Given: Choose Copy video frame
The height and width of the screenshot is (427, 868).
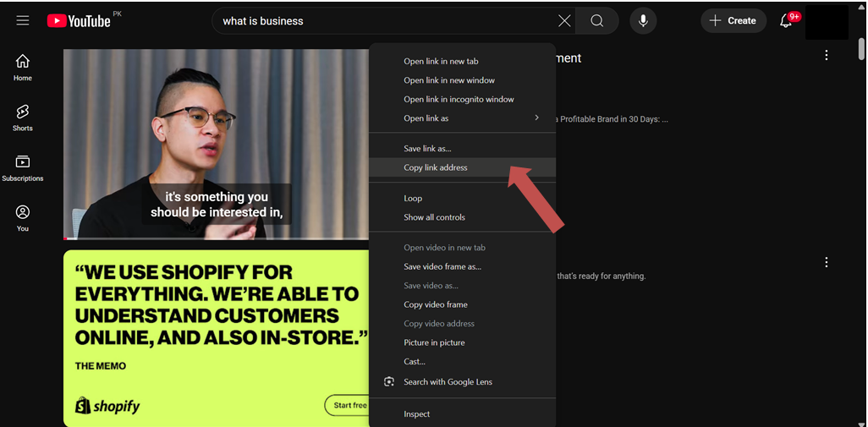Looking at the screenshot, I should coord(462,304).
